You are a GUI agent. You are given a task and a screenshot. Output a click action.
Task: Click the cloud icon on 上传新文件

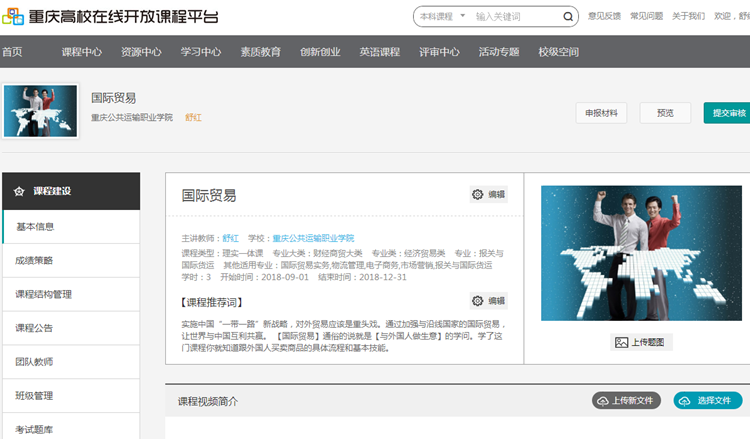pos(603,401)
